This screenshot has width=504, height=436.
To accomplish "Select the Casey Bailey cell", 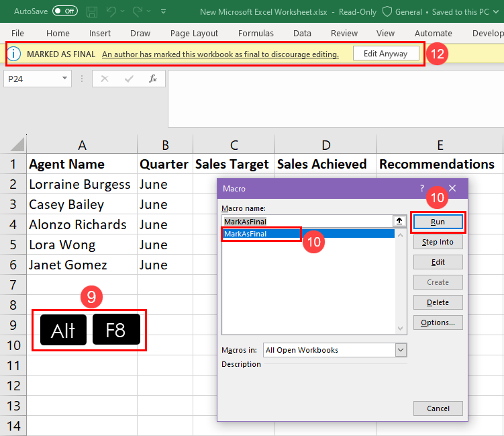I will coord(82,204).
